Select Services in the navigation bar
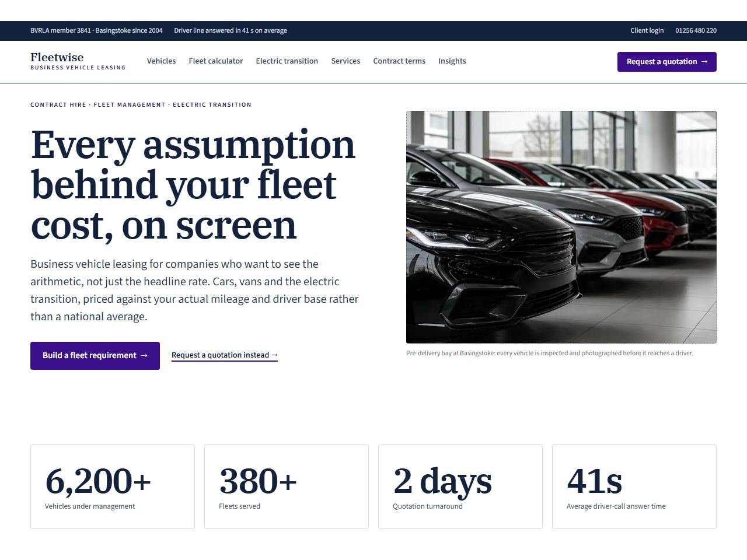The height and width of the screenshot is (560, 747). pos(345,61)
